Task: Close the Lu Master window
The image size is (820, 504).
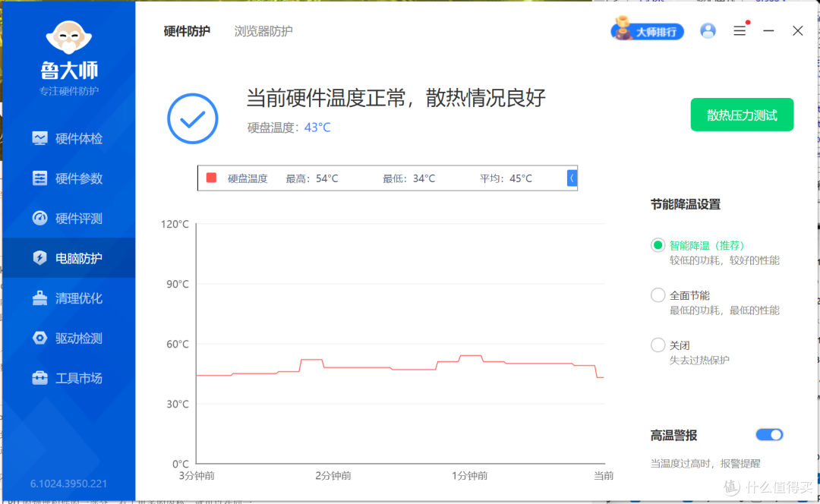Action: pyautogui.click(x=797, y=31)
